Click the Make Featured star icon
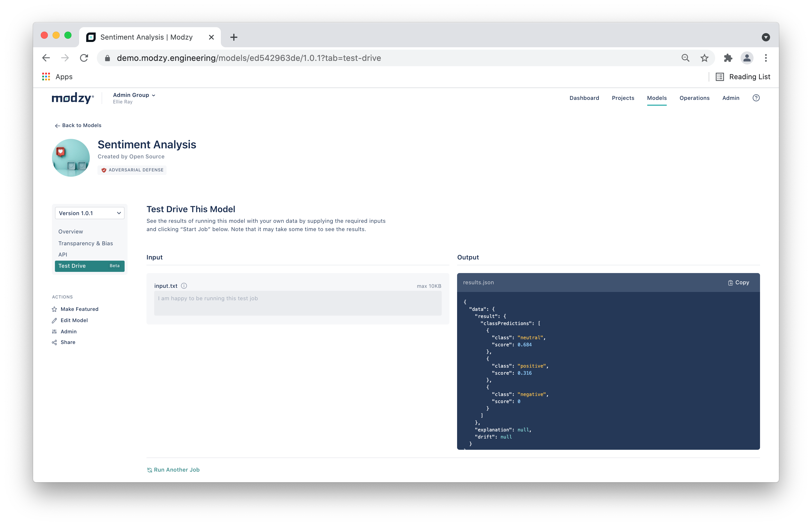This screenshot has width=812, height=526. pos(54,309)
